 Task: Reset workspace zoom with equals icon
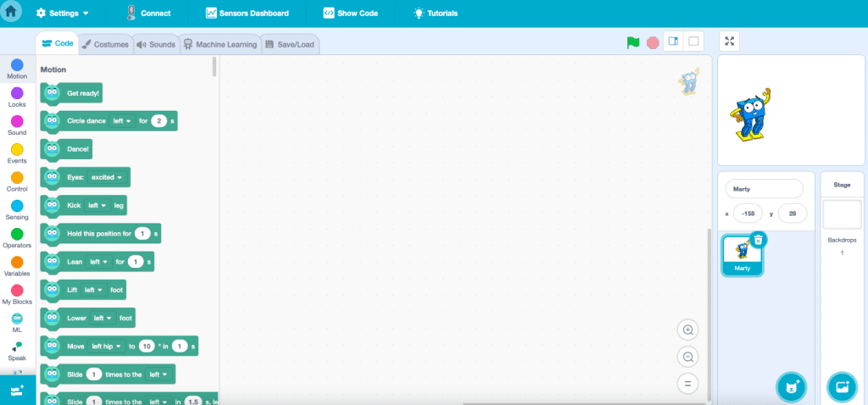coord(688,384)
